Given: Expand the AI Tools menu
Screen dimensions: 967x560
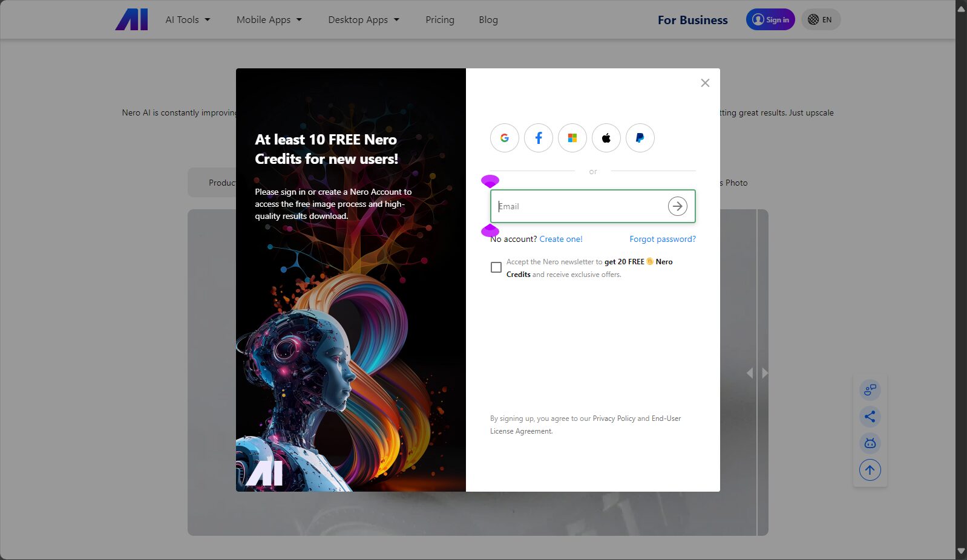Looking at the screenshot, I should (188, 19).
